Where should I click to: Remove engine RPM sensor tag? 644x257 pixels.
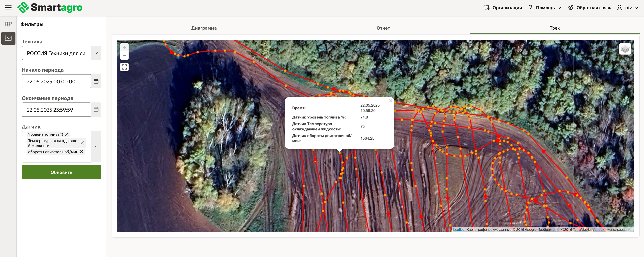pyautogui.click(x=81, y=152)
